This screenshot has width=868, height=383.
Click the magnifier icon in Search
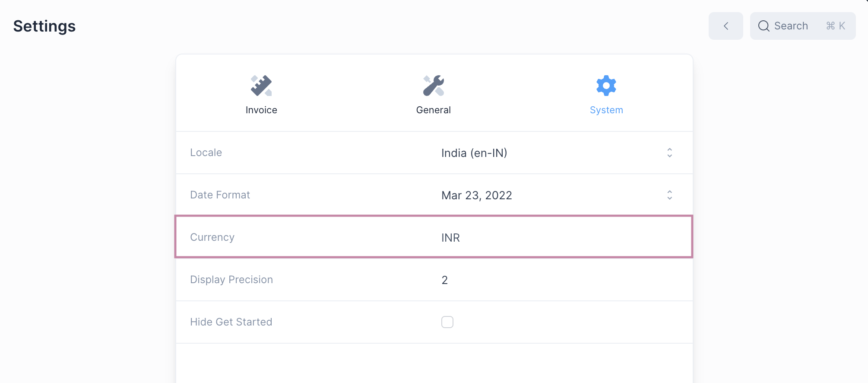(x=763, y=26)
